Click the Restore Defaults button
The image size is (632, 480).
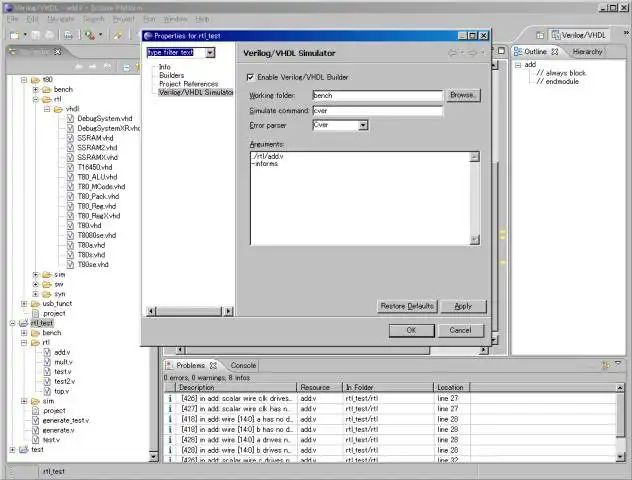407,306
